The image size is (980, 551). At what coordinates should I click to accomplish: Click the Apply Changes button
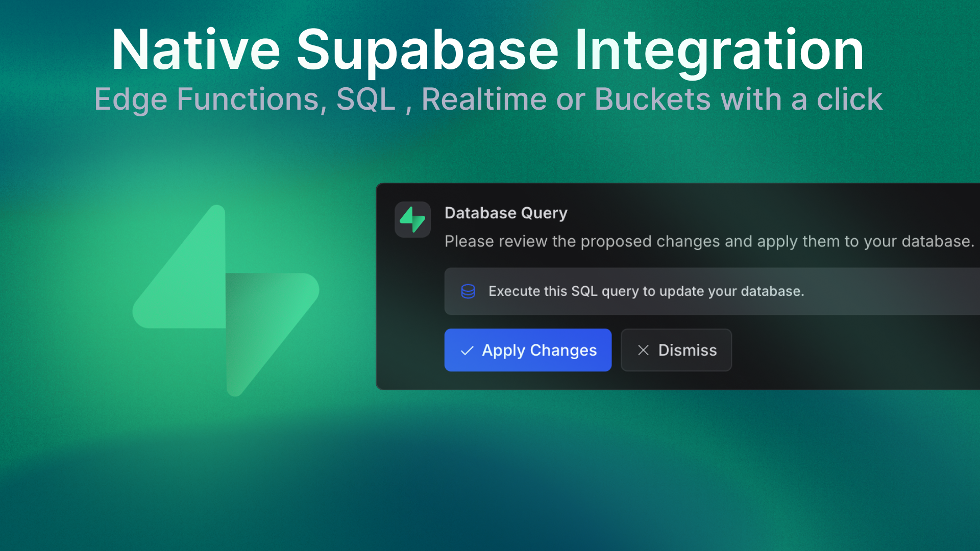(528, 350)
